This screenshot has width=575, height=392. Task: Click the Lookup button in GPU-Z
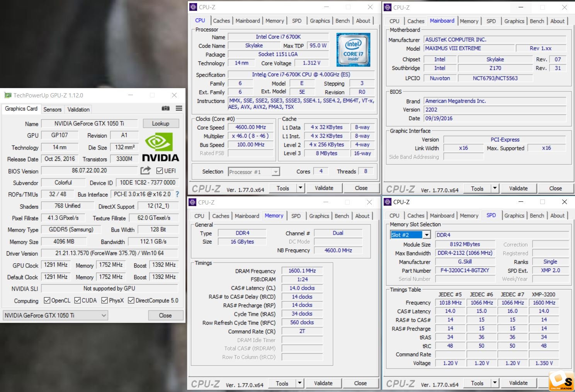160,124
